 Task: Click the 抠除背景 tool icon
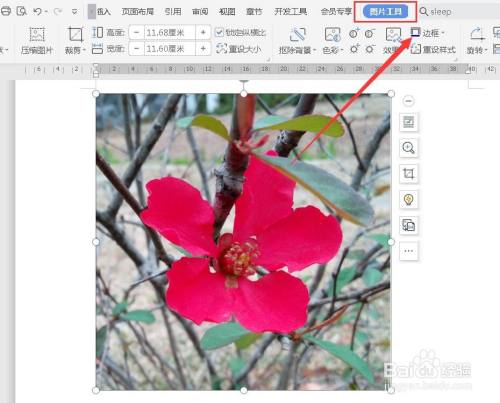click(x=297, y=35)
